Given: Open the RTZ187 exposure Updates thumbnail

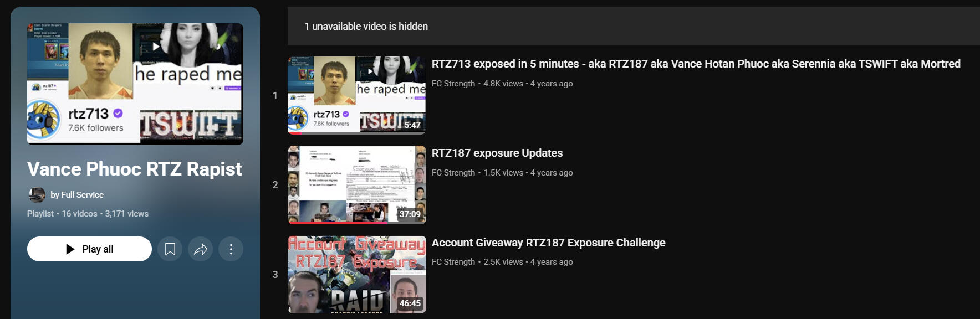Looking at the screenshot, I should click(x=357, y=185).
